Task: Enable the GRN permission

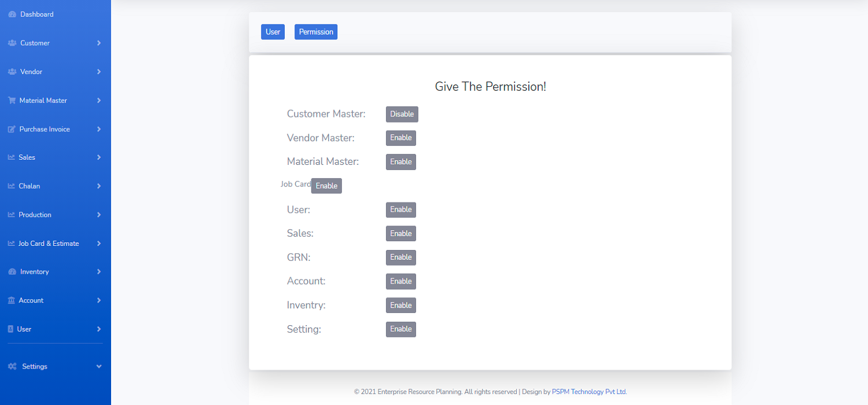Action: click(x=400, y=257)
